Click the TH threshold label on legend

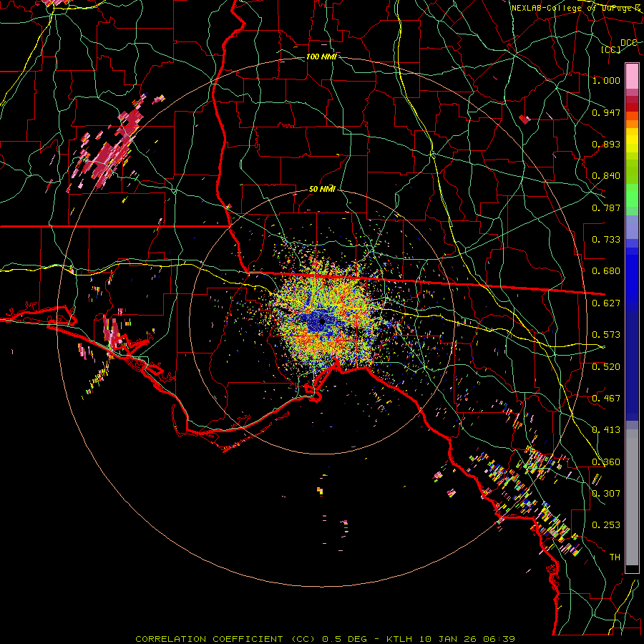click(x=615, y=557)
